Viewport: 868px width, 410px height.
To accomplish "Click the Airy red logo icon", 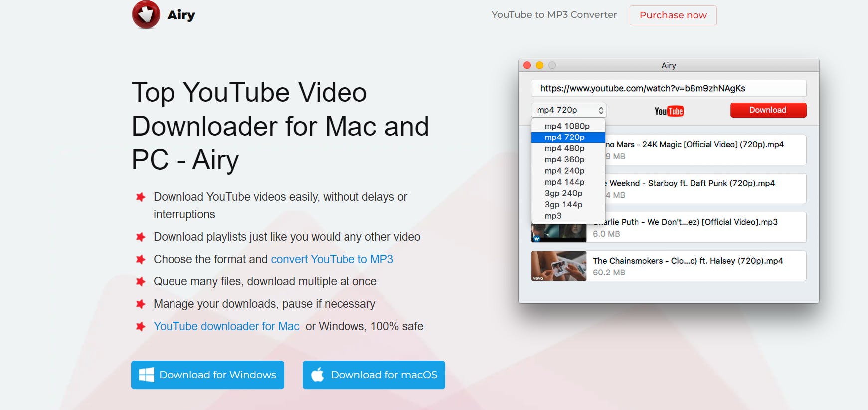I will 146,15.
